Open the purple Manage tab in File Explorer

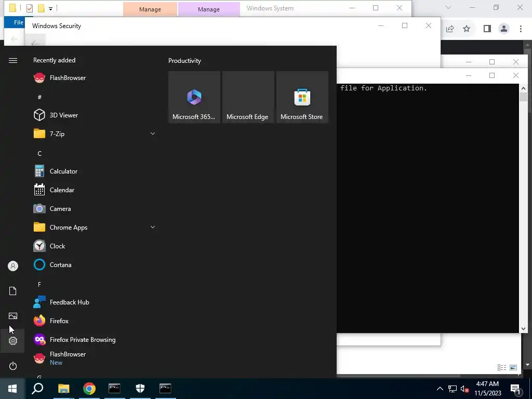pos(209,9)
